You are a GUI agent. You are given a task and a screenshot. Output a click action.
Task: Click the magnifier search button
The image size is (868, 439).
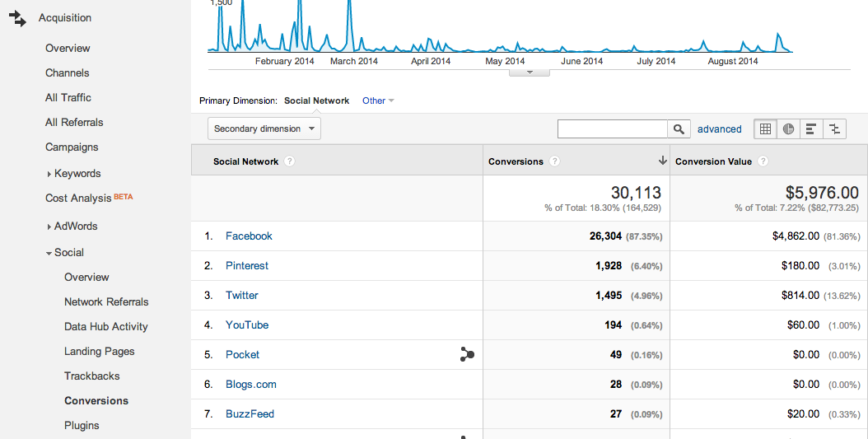tap(679, 129)
